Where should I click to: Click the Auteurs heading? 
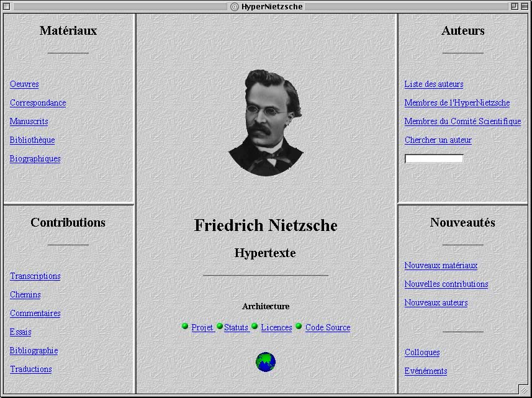click(x=463, y=31)
